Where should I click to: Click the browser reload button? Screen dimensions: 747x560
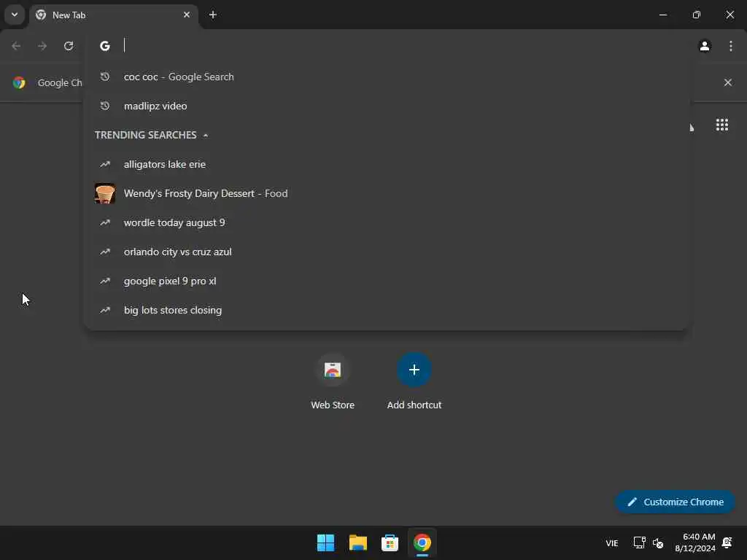pyautogui.click(x=69, y=46)
